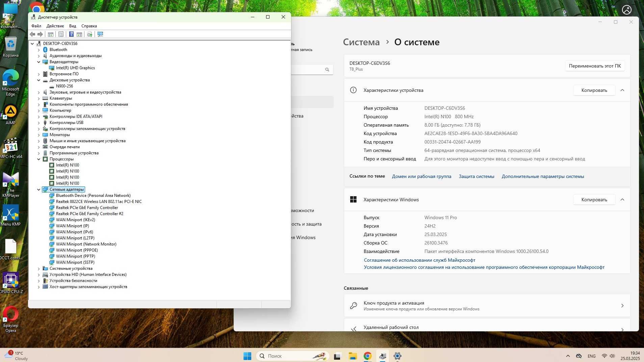The width and height of the screenshot is (644, 362).
Task: Click the search magnifier icon in Settings window
Action: coord(327,70)
